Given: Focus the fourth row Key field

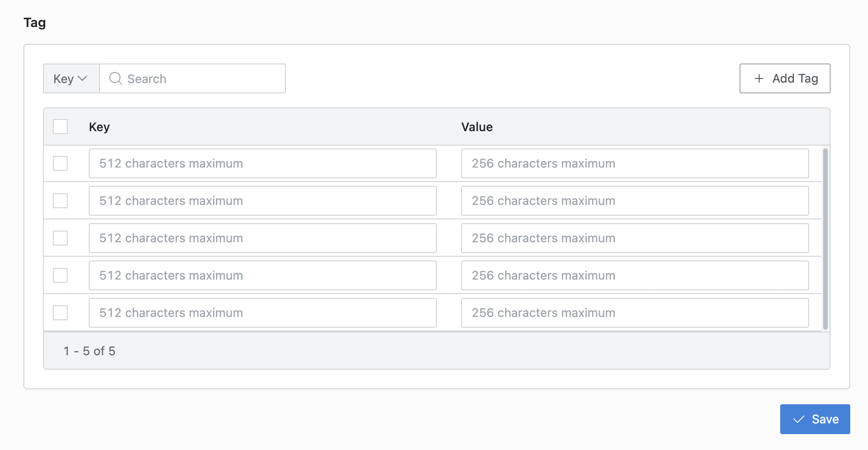Looking at the screenshot, I should pyautogui.click(x=263, y=275).
